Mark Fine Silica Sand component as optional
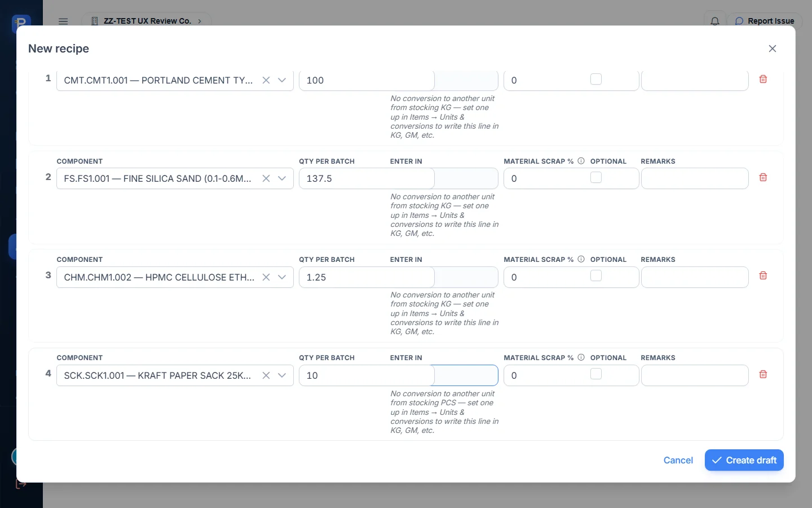The width and height of the screenshot is (812, 508). 596,177
